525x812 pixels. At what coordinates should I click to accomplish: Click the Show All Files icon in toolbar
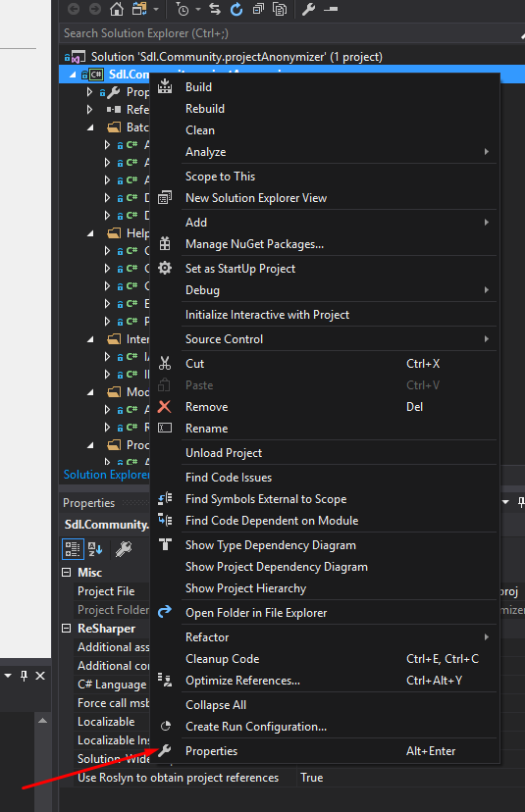280,9
